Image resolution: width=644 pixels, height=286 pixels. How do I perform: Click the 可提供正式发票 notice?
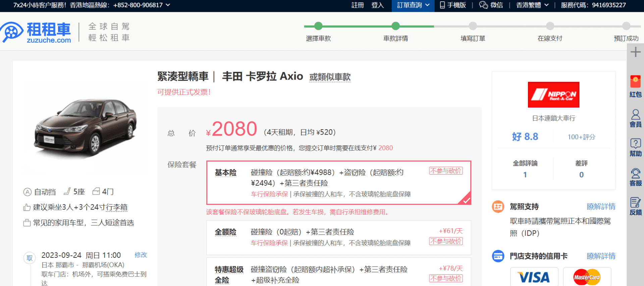pyautogui.click(x=184, y=92)
